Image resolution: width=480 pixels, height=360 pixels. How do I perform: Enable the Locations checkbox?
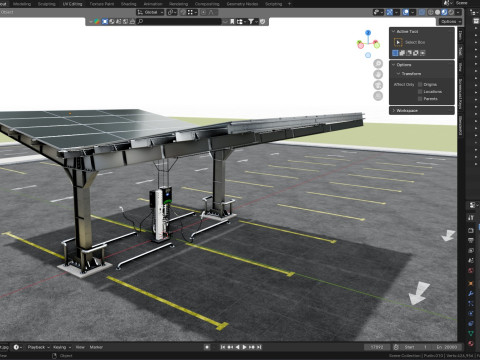[420, 91]
